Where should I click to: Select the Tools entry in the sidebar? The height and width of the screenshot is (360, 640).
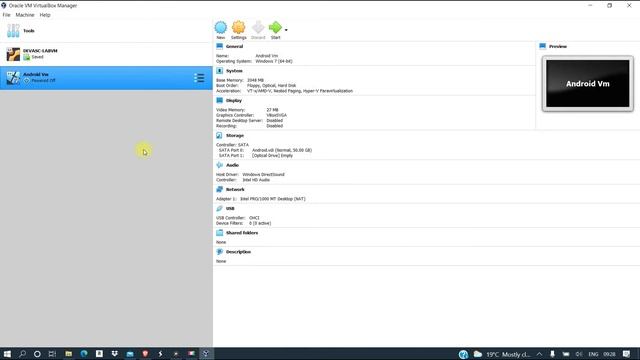point(106,31)
